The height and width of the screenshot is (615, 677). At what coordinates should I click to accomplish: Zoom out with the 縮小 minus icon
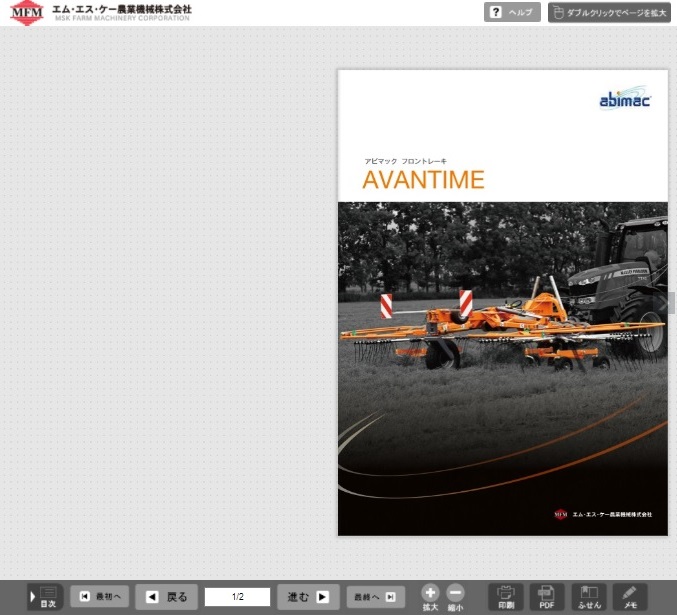tap(455, 597)
